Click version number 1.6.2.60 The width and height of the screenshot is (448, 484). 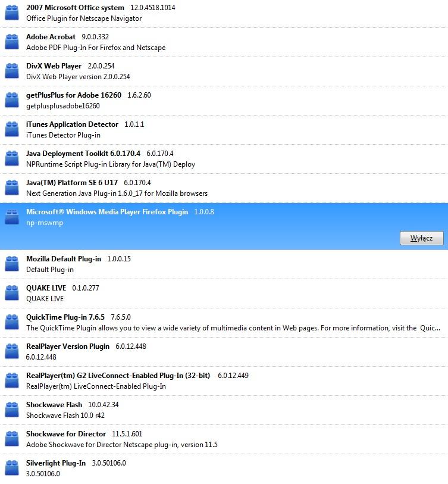click(x=139, y=95)
